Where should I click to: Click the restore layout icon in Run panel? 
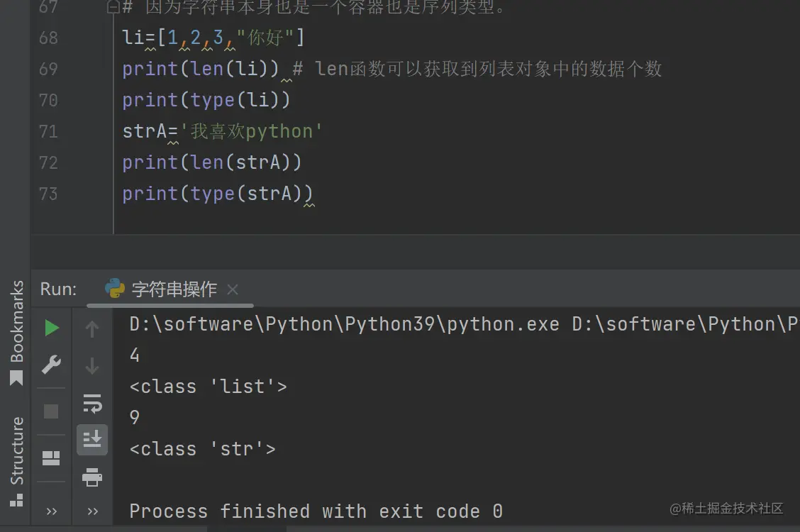52,458
